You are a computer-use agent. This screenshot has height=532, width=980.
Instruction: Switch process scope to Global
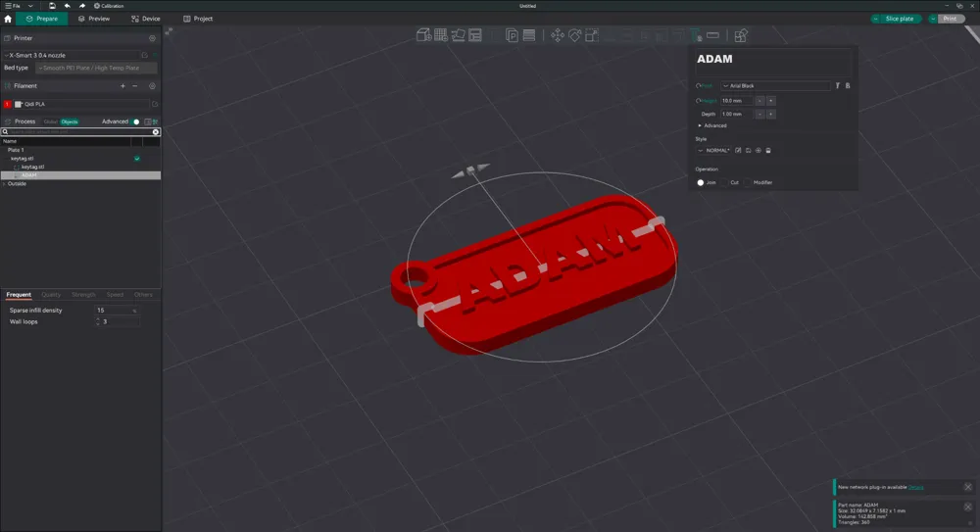coord(51,121)
